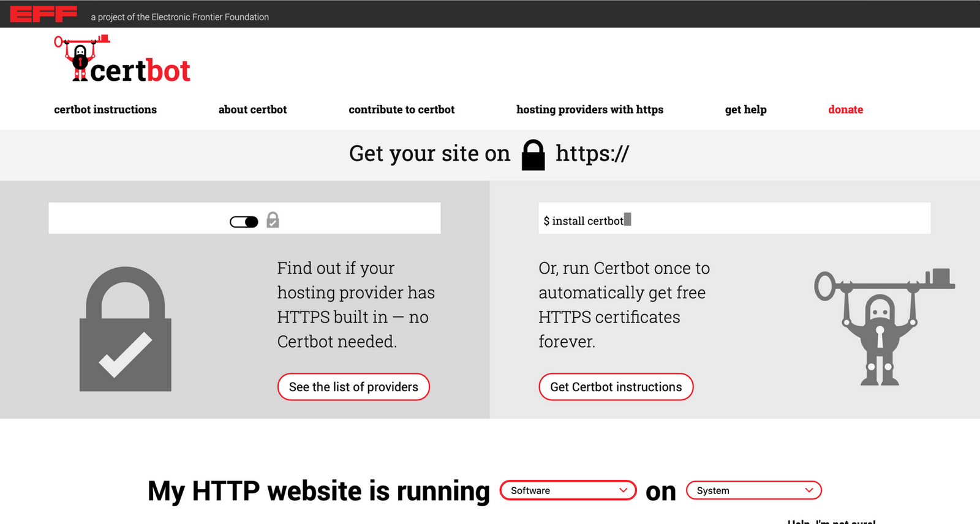Open the Software dropdown

tap(568, 490)
